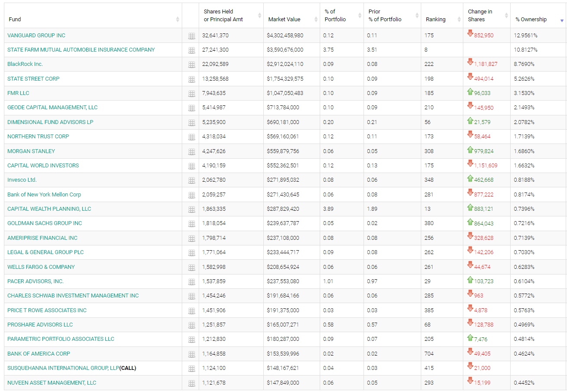Open MORGAN STANLEY fund link
Image resolution: width=567 pixels, height=392 pixels.
pyautogui.click(x=31, y=151)
